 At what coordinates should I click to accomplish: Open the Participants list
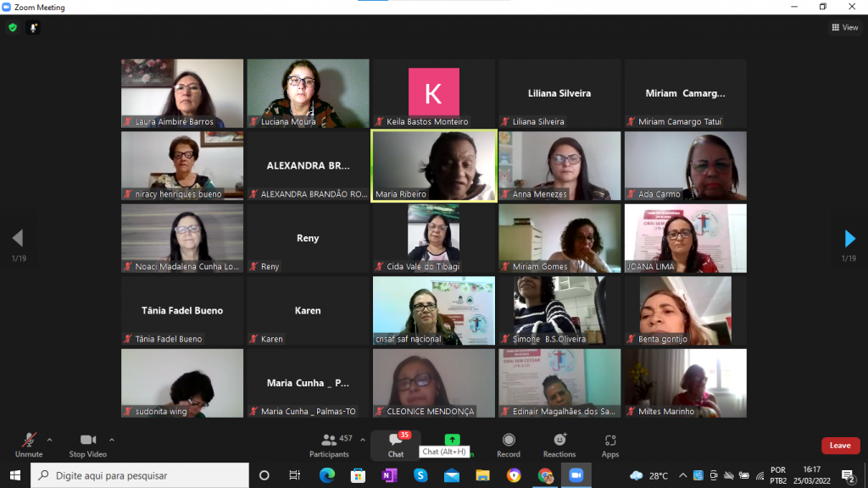(x=329, y=445)
